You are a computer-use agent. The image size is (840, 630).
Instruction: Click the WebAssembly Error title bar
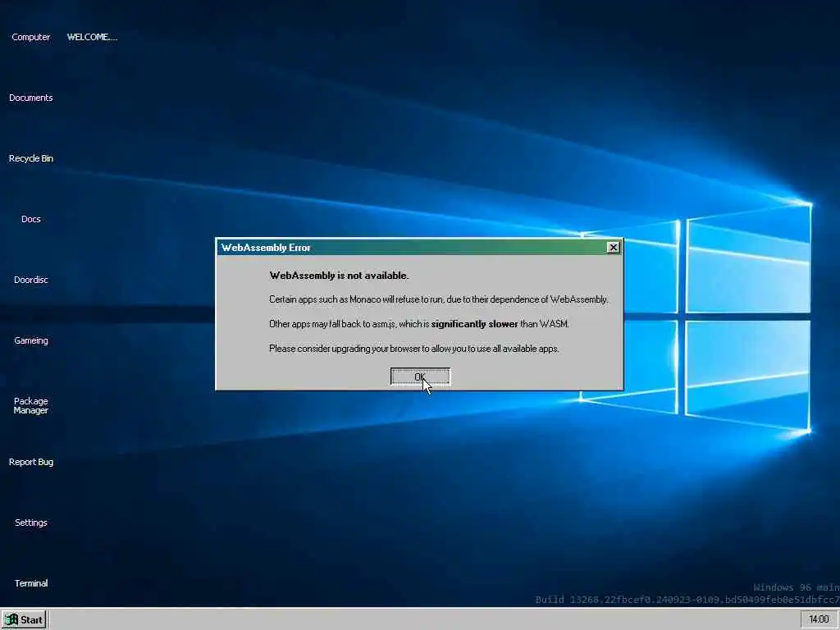pos(419,247)
